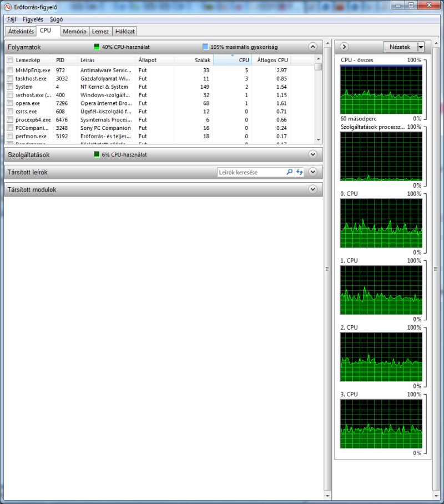Expand the Szolgáltatások section

coord(312,155)
